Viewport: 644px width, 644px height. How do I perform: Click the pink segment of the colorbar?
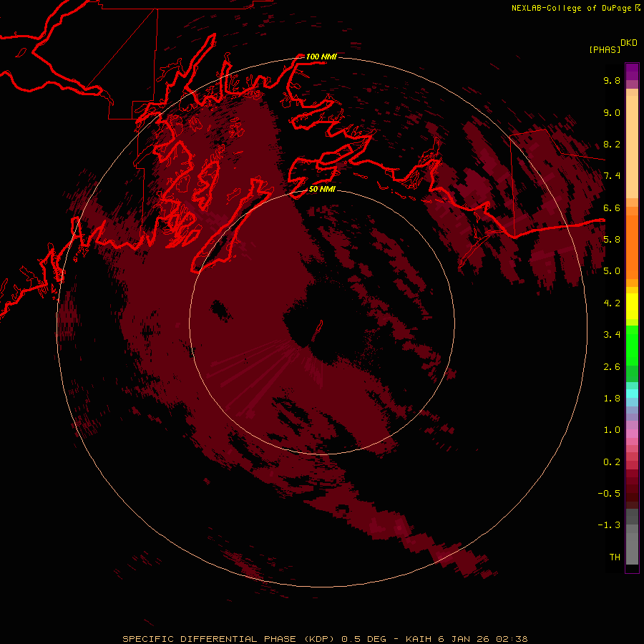[632, 434]
